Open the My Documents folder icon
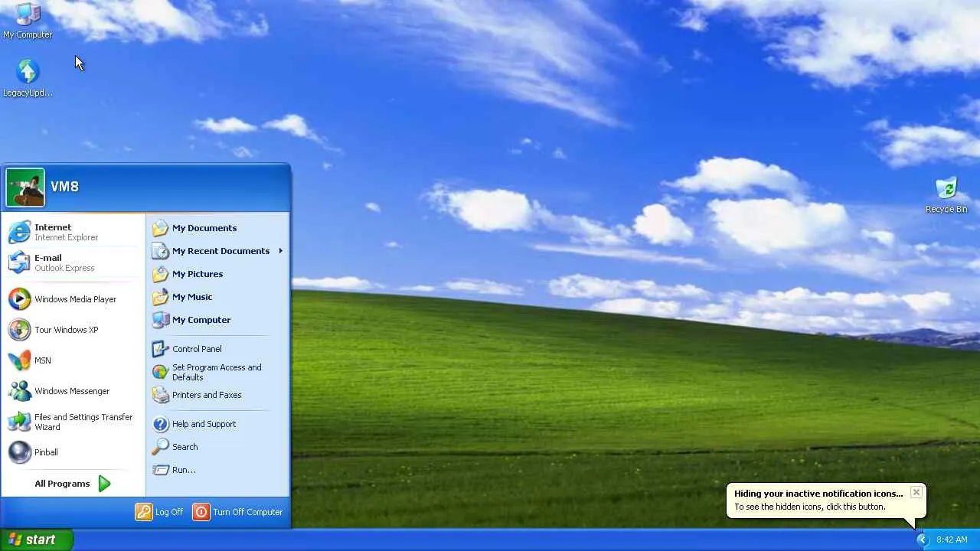Viewport: 980px width, 551px height. pyautogui.click(x=160, y=228)
